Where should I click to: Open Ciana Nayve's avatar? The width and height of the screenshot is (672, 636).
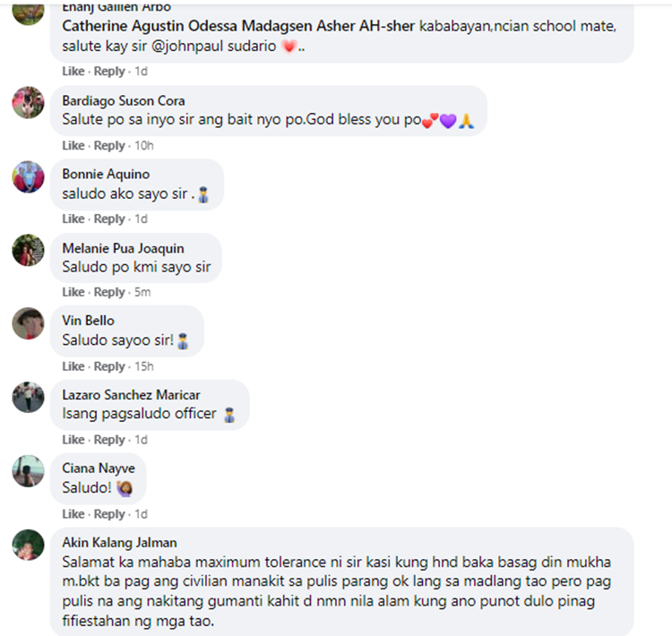28,471
